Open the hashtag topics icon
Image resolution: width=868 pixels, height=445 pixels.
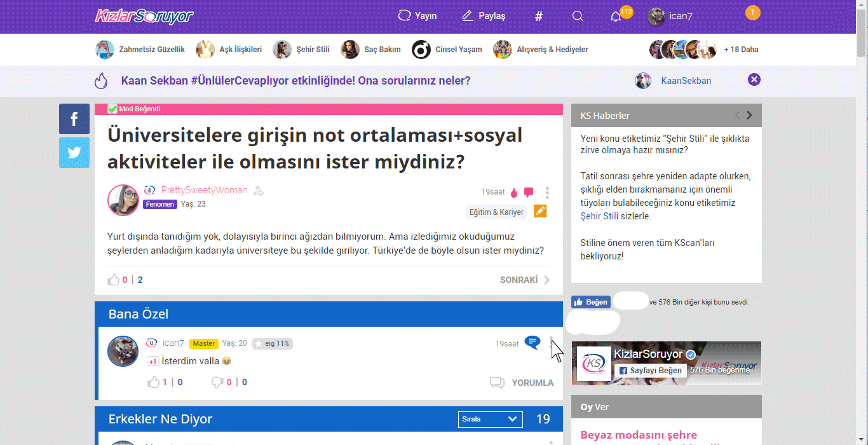[x=539, y=17]
